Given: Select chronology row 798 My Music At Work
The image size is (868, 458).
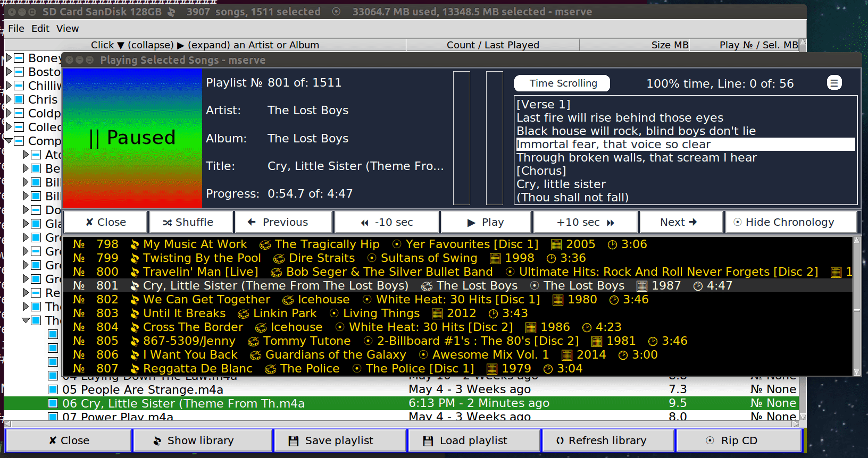Looking at the screenshot, I should (458, 244).
